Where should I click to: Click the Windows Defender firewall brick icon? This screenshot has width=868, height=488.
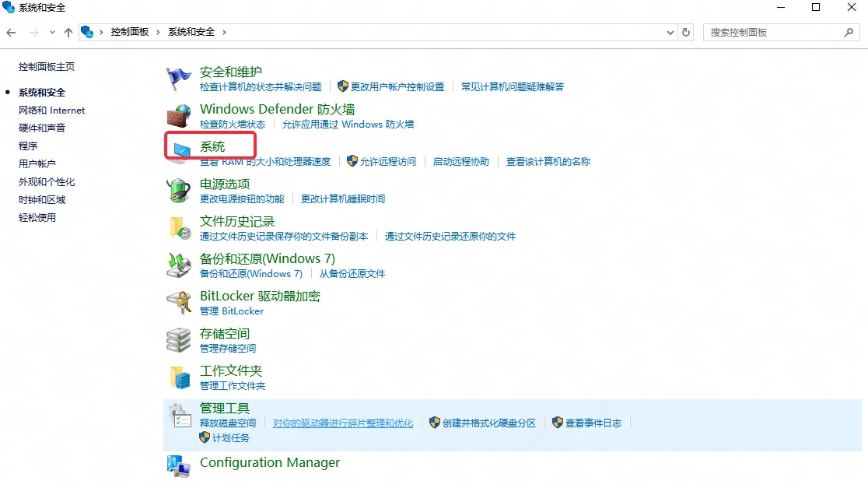pyautogui.click(x=179, y=116)
